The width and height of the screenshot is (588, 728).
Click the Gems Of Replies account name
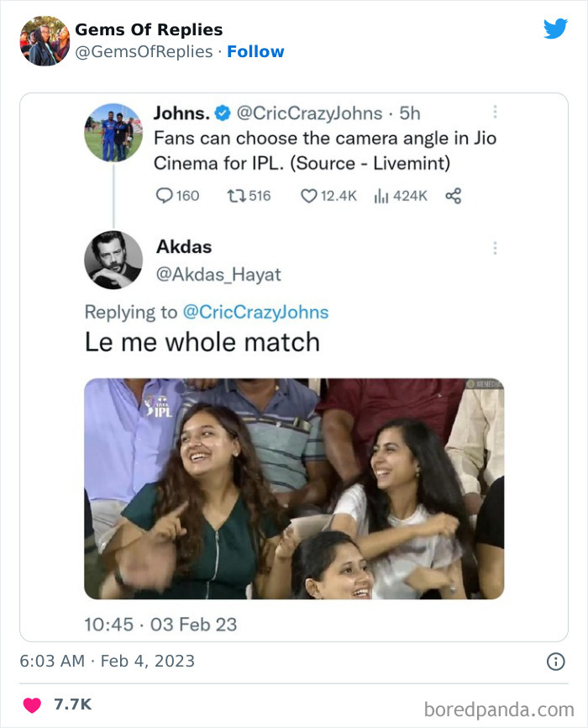point(149,29)
